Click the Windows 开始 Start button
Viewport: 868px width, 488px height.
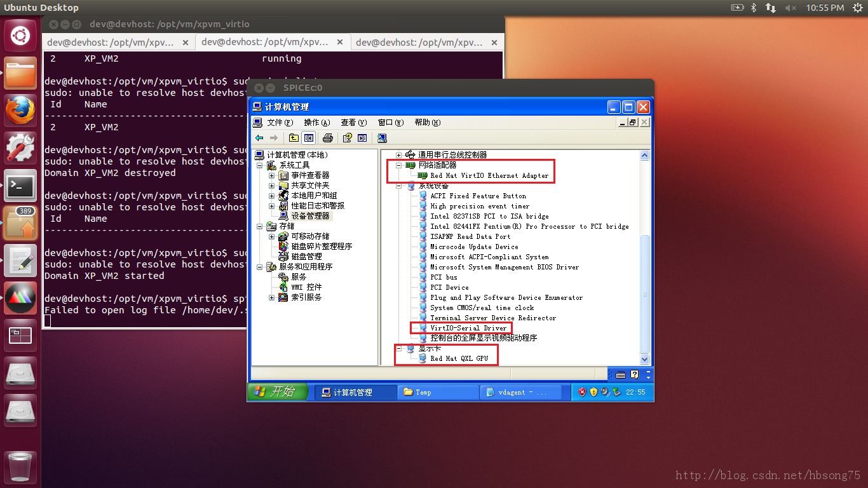278,392
